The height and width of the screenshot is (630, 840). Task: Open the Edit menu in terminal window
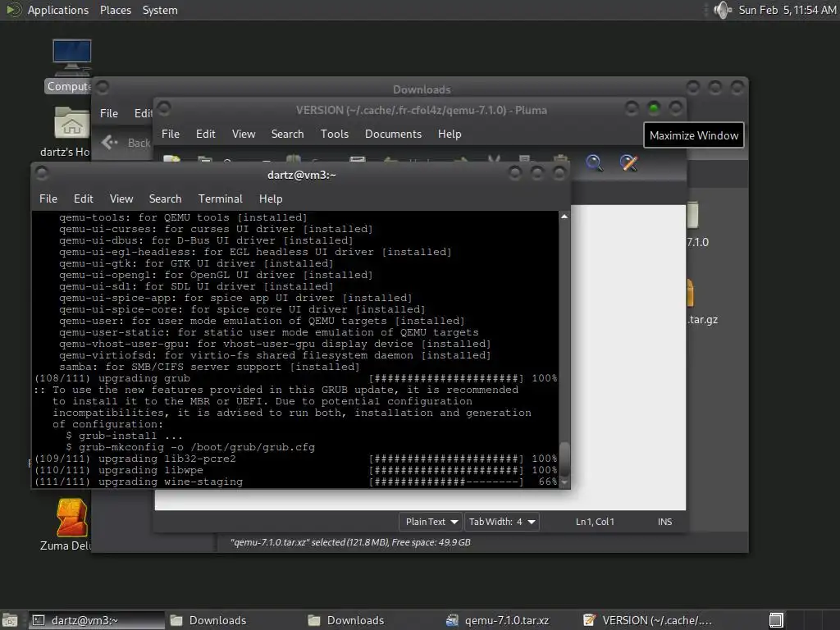coord(83,199)
